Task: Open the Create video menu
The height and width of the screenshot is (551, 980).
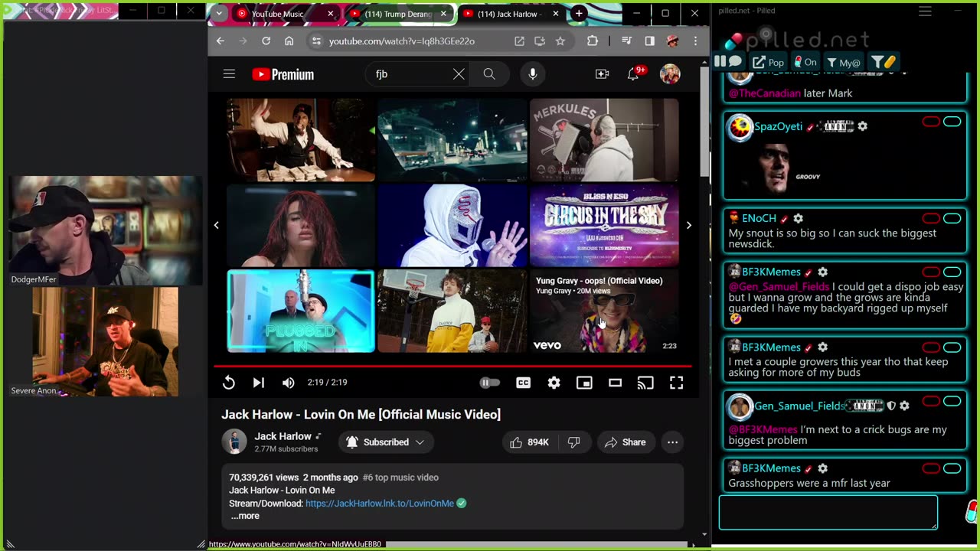Action: (603, 74)
